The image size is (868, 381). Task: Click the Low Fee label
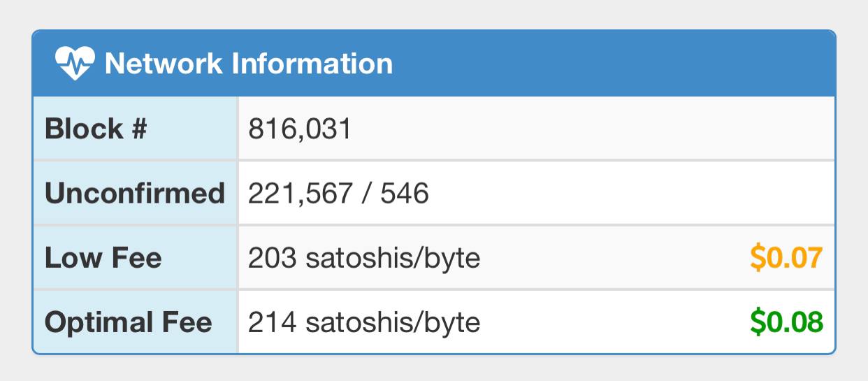pyautogui.click(x=103, y=258)
